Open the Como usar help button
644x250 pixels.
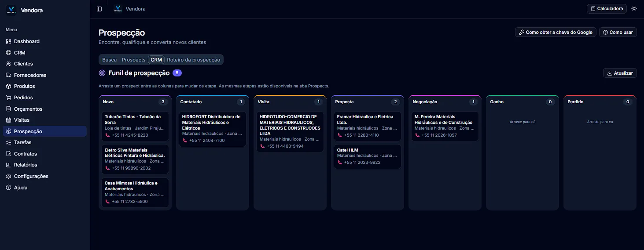(x=618, y=32)
